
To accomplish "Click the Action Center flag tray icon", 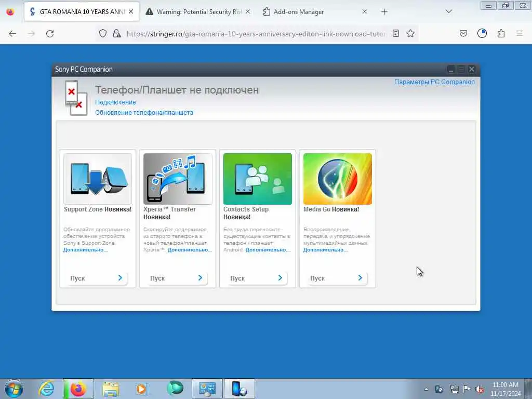I will 467,389.
